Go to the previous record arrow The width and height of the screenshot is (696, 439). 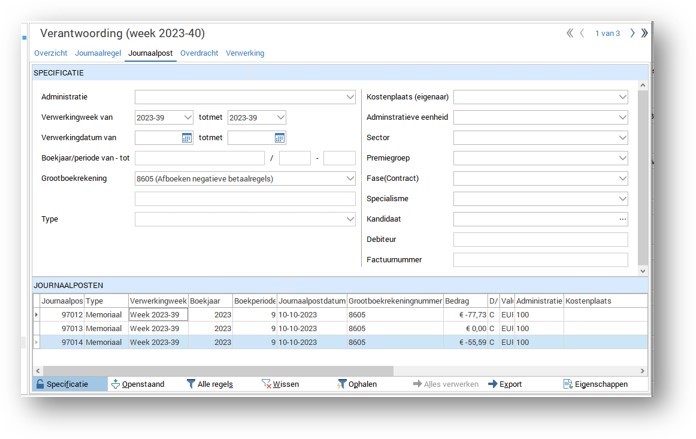[582, 33]
